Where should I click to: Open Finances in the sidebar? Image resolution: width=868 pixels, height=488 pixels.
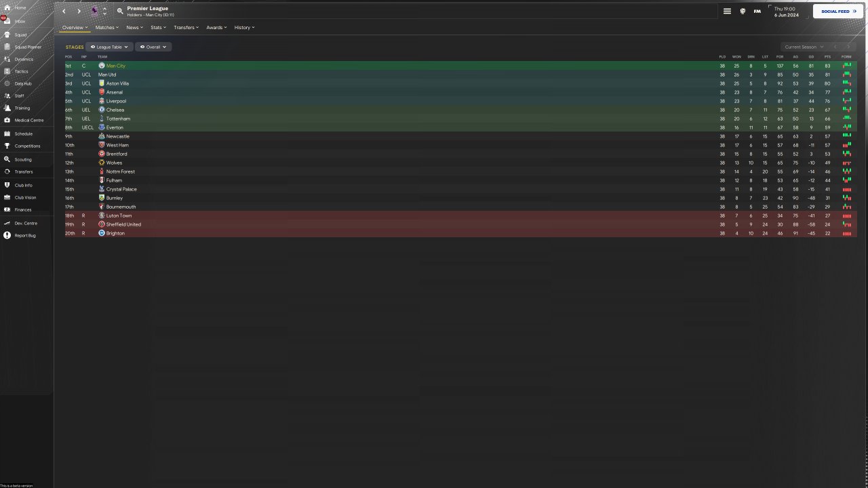[23, 209]
